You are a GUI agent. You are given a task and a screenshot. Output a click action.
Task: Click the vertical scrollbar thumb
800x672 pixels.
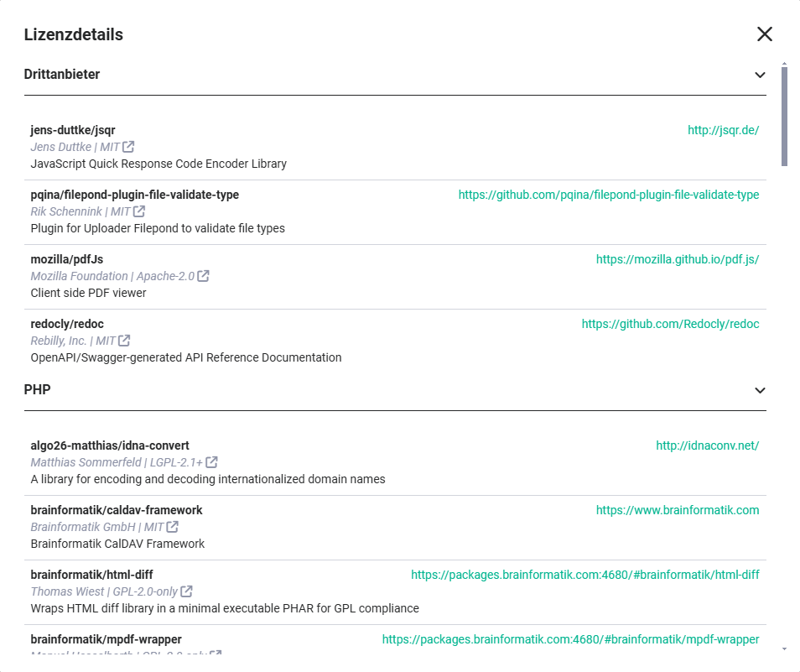coord(784,117)
